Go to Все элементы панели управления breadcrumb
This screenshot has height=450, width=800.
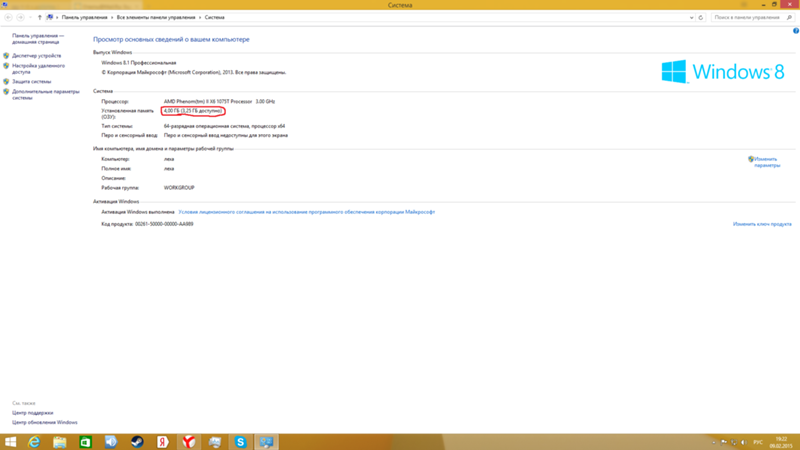(x=156, y=17)
